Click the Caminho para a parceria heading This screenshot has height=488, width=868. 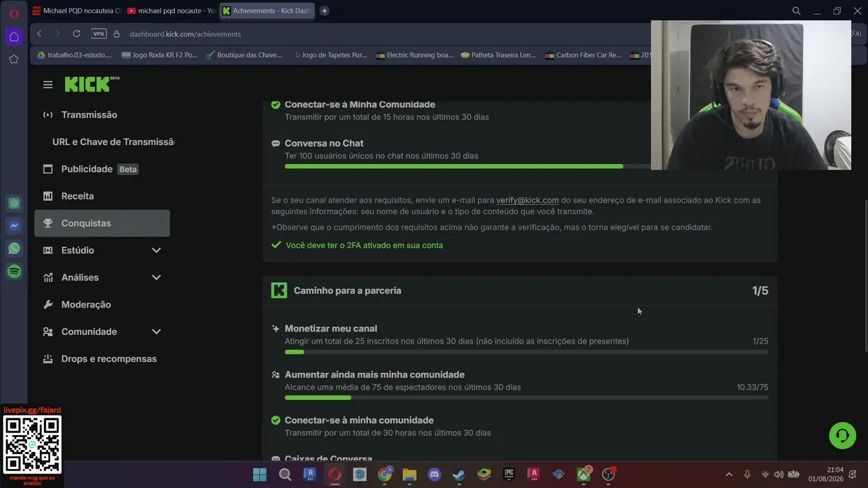coord(347,290)
